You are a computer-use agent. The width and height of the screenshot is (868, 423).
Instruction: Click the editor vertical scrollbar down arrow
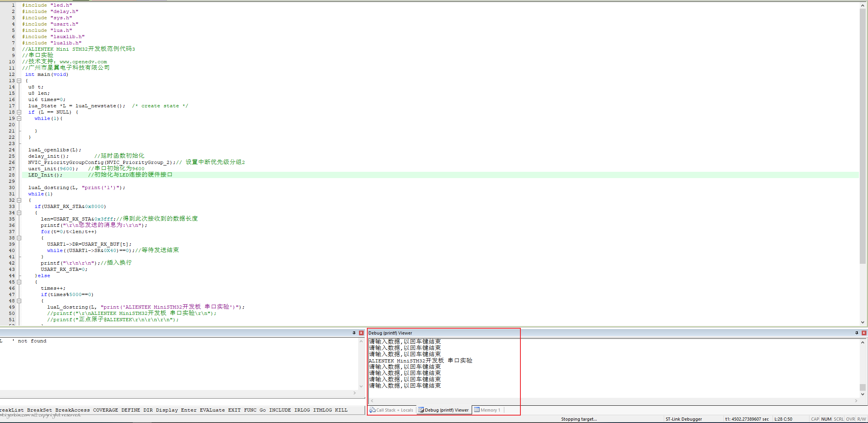point(863,322)
